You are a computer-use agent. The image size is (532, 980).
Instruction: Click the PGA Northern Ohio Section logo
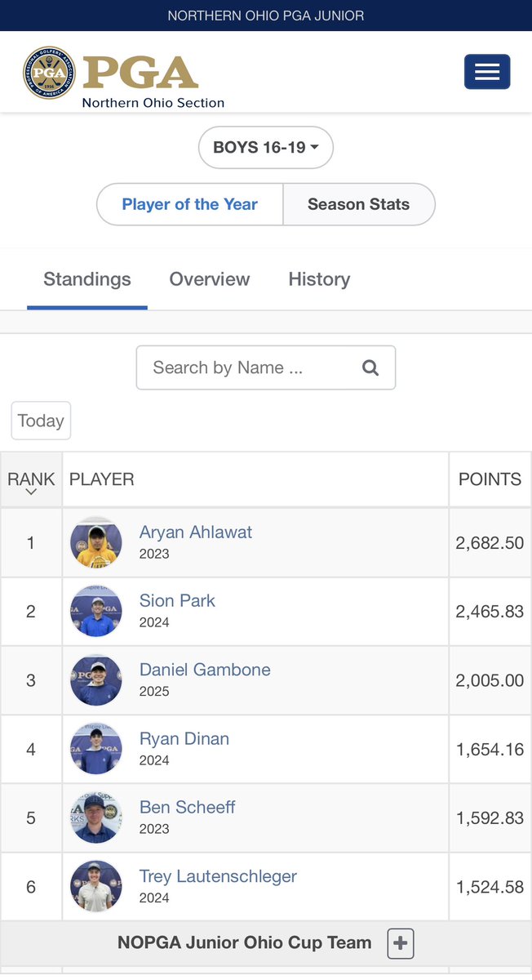(123, 78)
